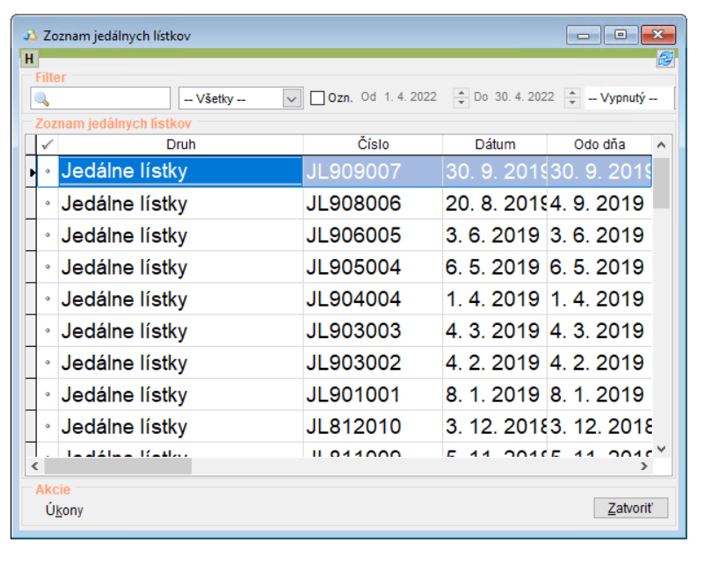
Task: Sort by the Číslo column header
Action: click(x=372, y=145)
